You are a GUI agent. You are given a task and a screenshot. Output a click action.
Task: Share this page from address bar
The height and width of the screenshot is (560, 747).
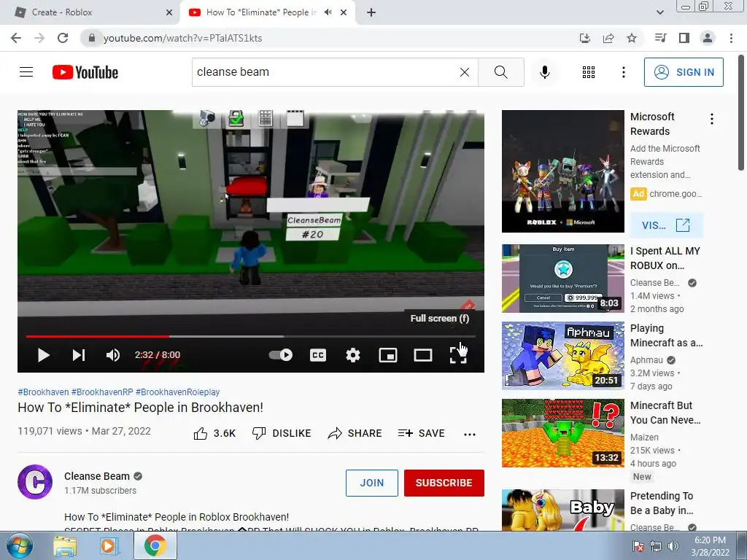[x=608, y=38]
